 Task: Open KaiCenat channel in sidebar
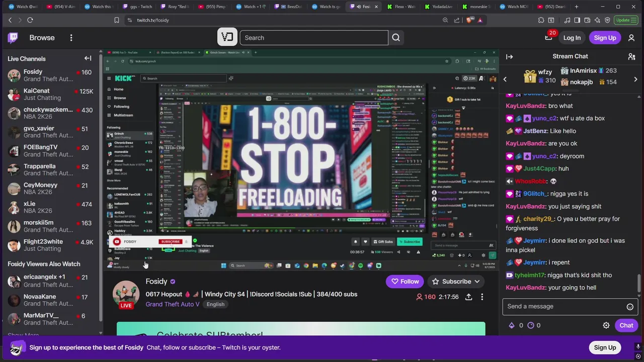51,94
